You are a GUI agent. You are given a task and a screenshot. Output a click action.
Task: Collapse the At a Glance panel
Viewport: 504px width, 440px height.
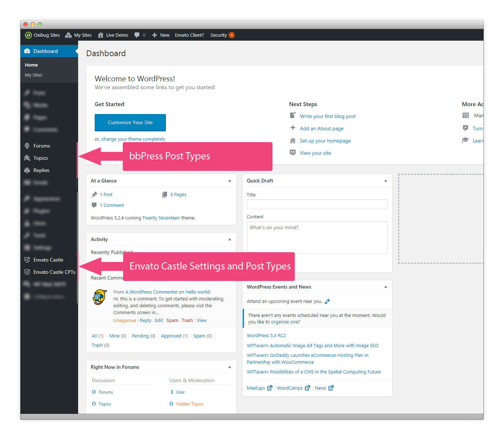[x=230, y=180]
